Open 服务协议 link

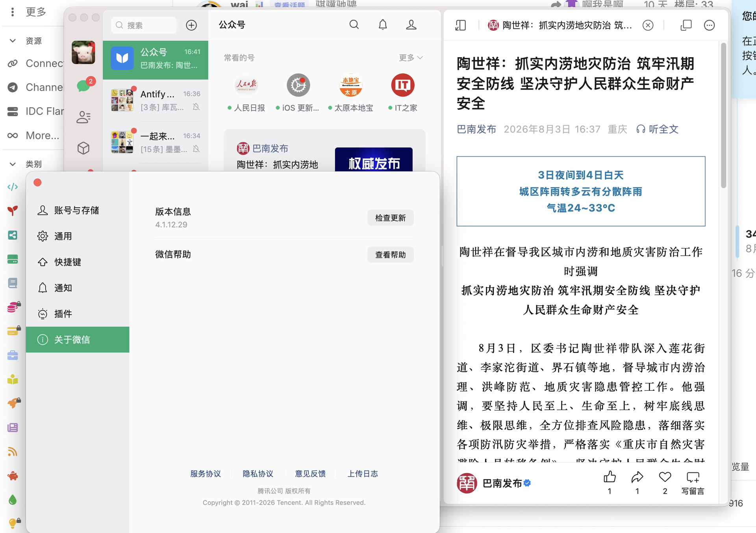click(206, 474)
